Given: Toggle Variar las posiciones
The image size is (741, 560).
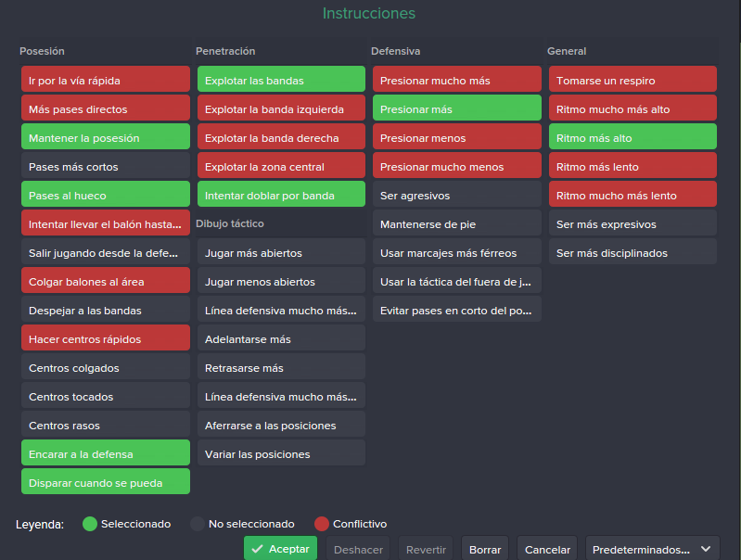Looking at the screenshot, I should click(x=281, y=454).
